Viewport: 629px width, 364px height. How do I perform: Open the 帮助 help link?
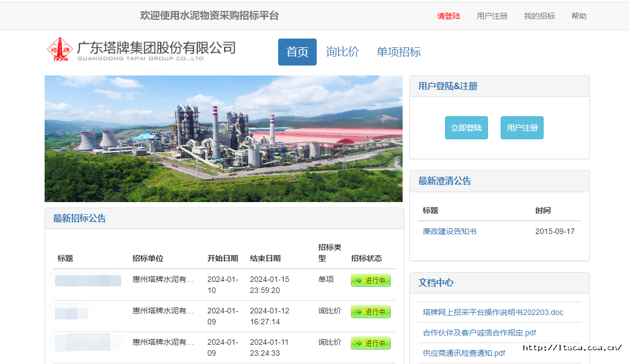[579, 16]
